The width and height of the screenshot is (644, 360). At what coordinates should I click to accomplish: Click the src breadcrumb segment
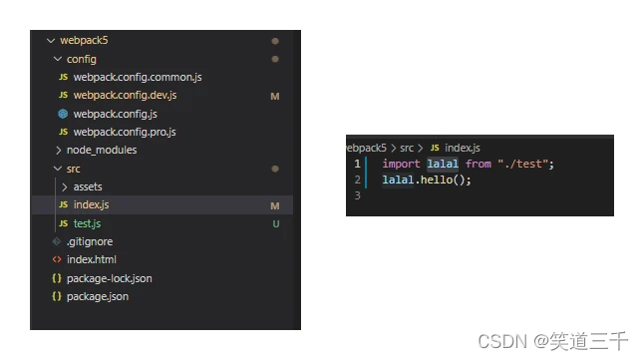[407, 148]
